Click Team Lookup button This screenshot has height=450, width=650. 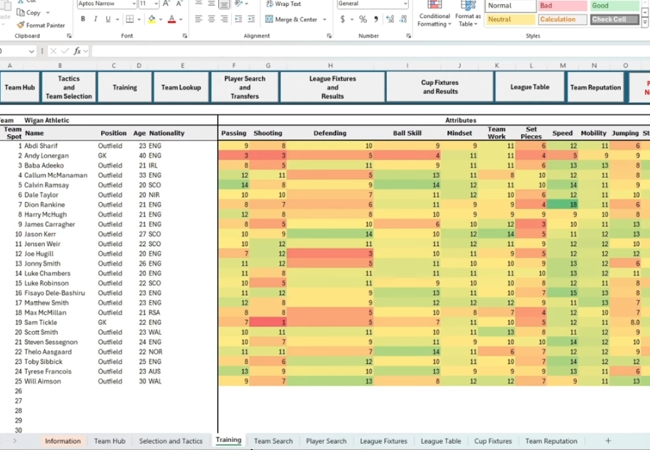(x=181, y=87)
